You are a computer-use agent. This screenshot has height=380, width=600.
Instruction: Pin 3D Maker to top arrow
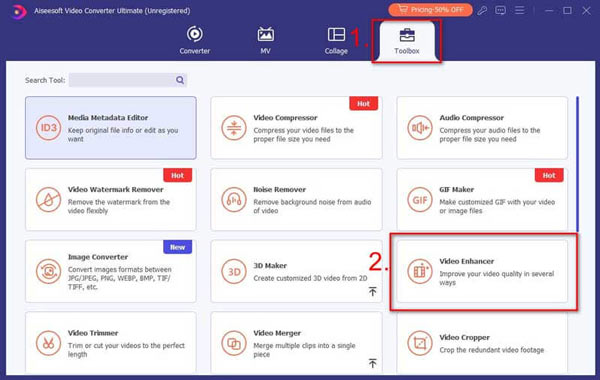pyautogui.click(x=372, y=292)
